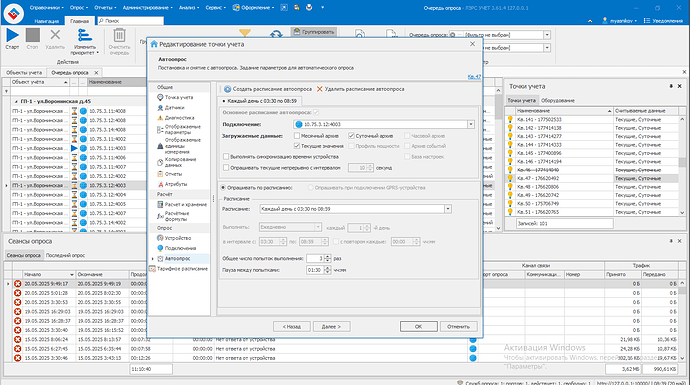Open the Администрирование menu
690x385 pixels.
pyautogui.click(x=147, y=7)
